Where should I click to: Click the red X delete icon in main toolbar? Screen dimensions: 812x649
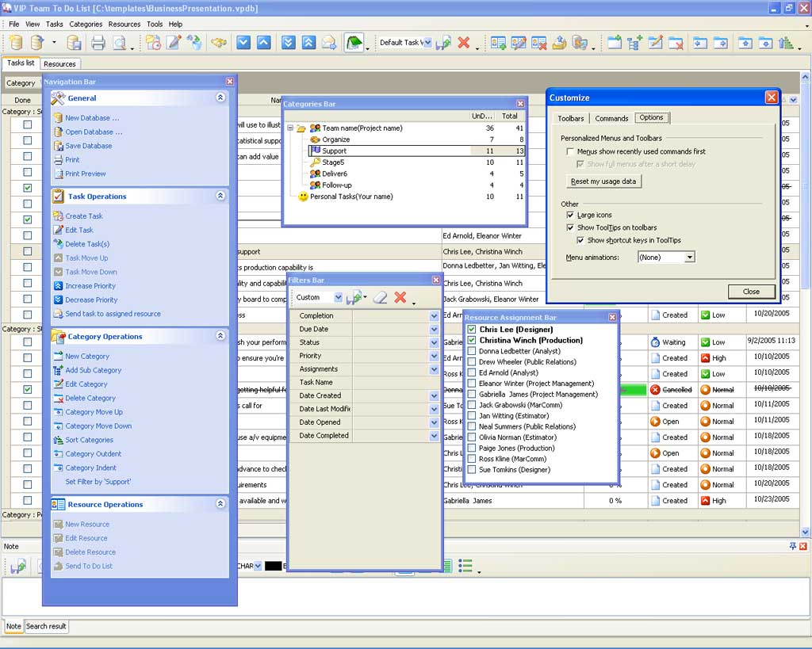pyautogui.click(x=464, y=43)
